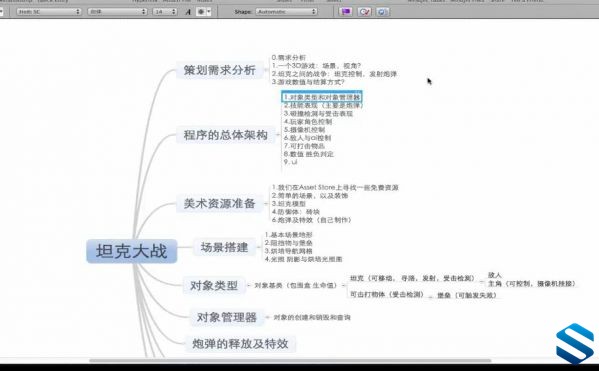Click the task checkmark toolbar icon

(364, 12)
